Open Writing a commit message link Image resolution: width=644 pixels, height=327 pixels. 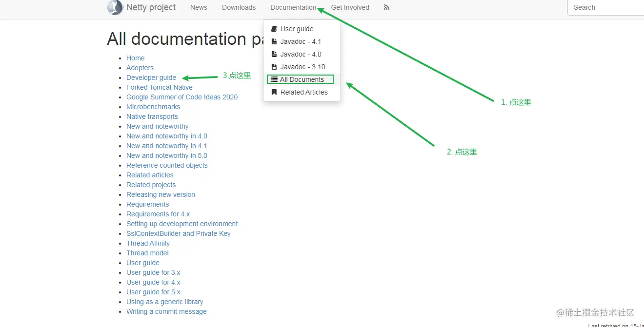point(166,311)
